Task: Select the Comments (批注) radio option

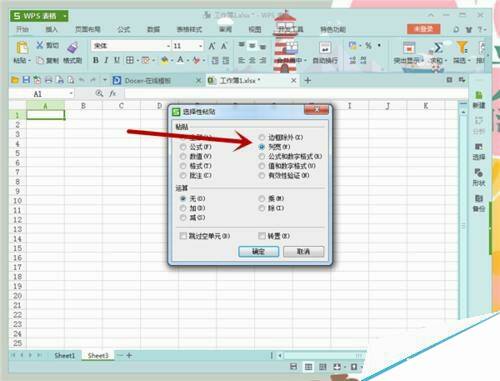Action: pos(183,175)
